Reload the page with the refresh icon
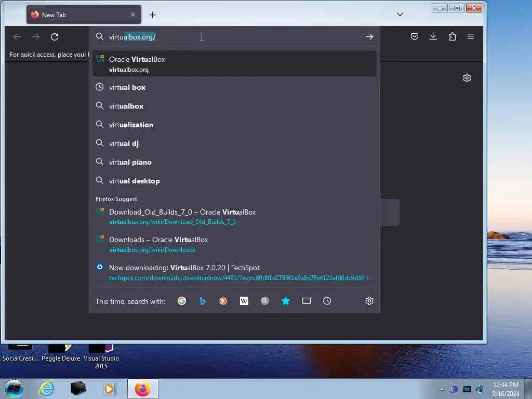 pos(55,37)
